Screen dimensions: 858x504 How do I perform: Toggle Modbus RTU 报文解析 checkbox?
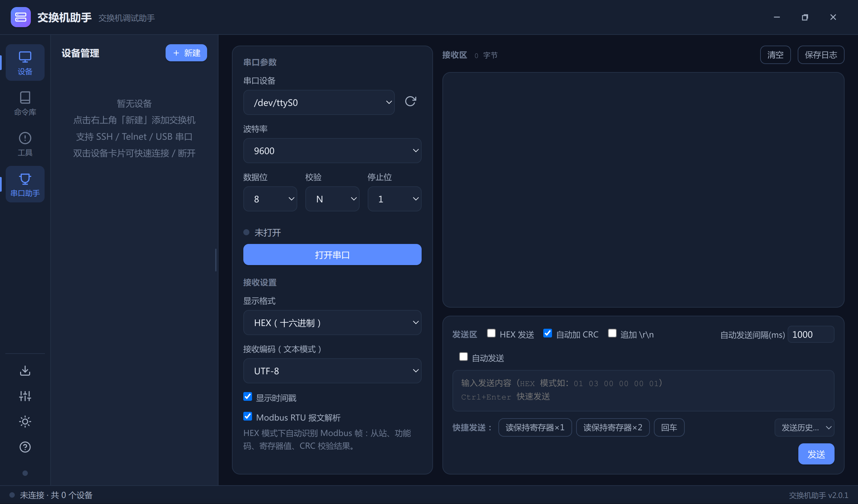[x=248, y=417]
